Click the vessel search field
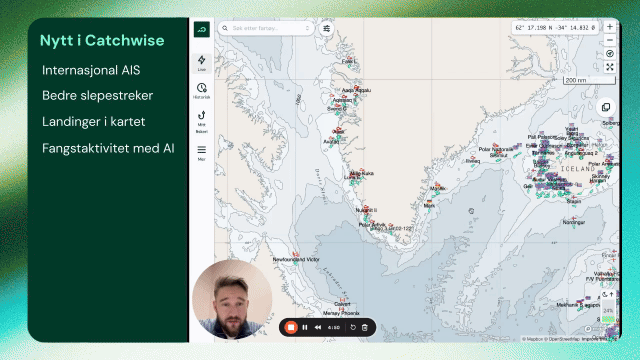 [x=266, y=28]
